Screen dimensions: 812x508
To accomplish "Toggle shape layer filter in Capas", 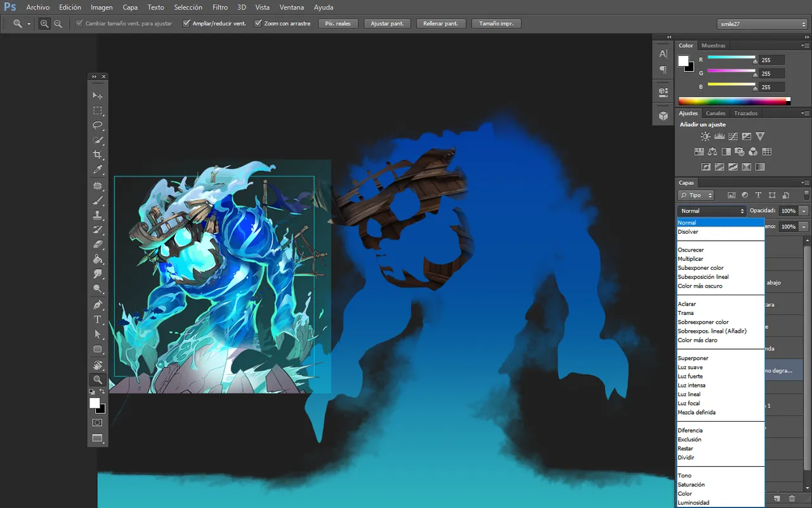I will point(772,195).
